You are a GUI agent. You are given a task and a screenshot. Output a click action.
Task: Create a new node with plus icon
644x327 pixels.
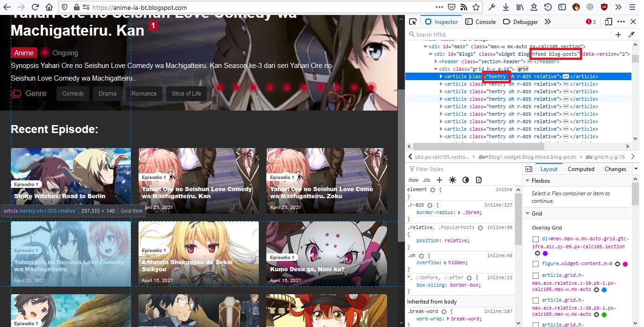click(x=618, y=35)
